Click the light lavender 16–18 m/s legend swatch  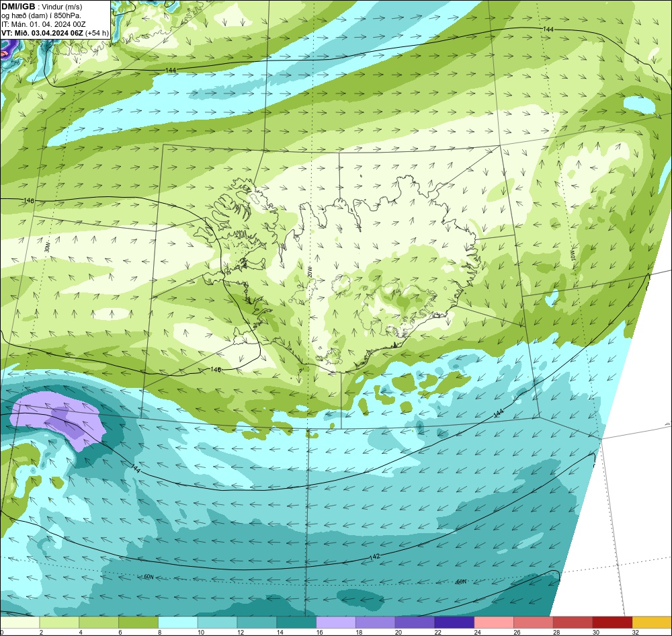click(336, 623)
